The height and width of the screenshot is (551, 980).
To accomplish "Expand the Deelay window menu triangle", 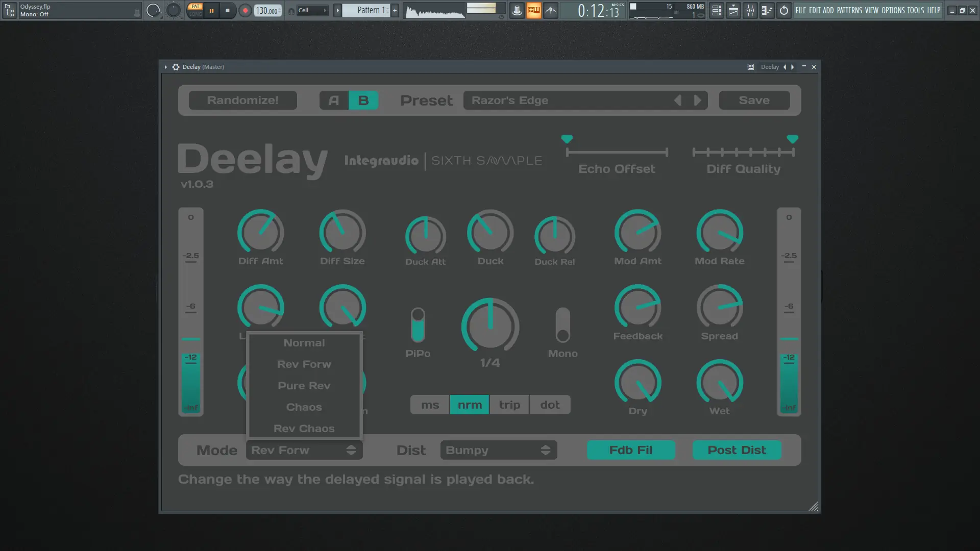I will (x=166, y=67).
